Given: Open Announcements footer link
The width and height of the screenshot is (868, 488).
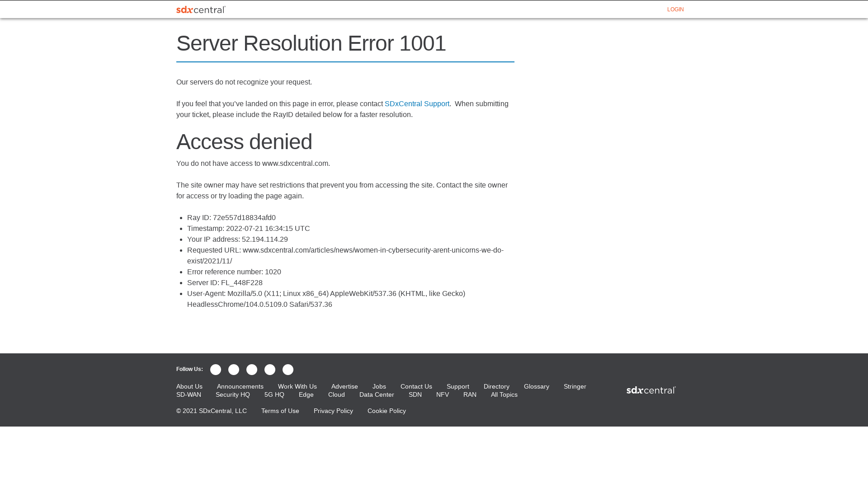Looking at the screenshot, I should tap(240, 387).
